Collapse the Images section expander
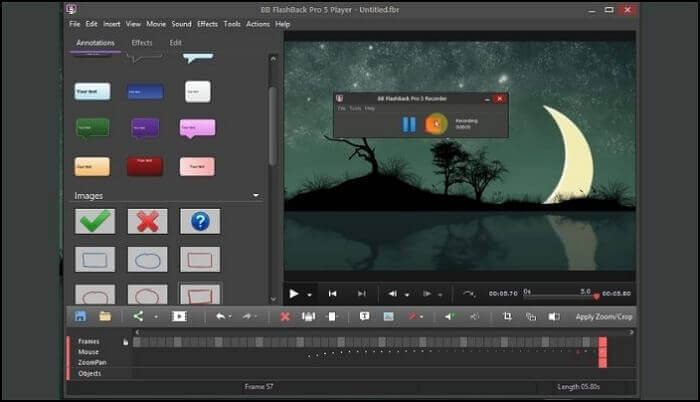Image resolution: width=700 pixels, height=402 pixels. click(256, 196)
